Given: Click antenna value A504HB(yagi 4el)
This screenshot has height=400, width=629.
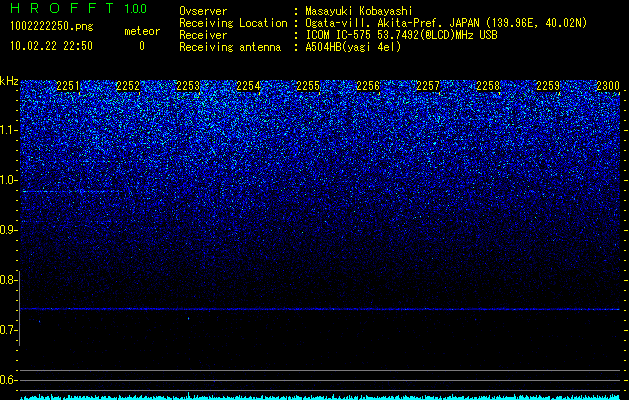Looking at the screenshot, I should 353,47.
